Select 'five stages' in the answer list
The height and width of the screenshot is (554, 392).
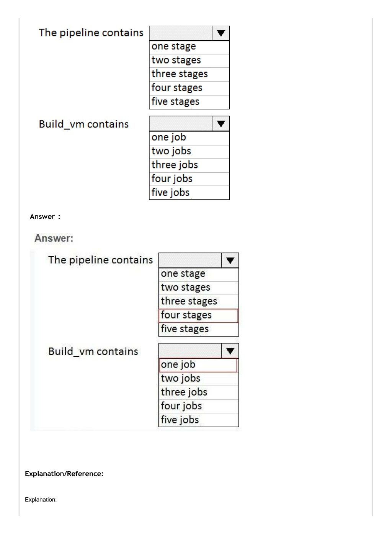(198, 329)
